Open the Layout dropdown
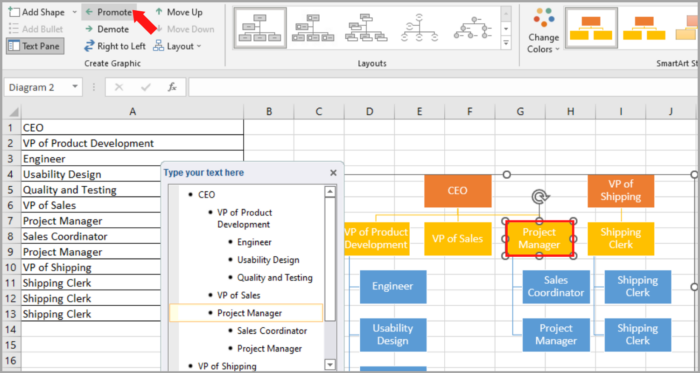 click(177, 46)
